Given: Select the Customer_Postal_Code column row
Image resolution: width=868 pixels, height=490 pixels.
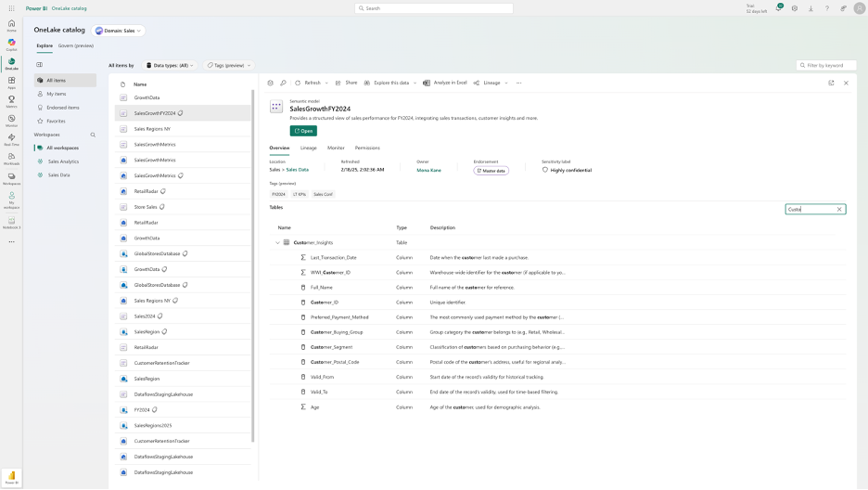Looking at the screenshot, I should pos(558,362).
